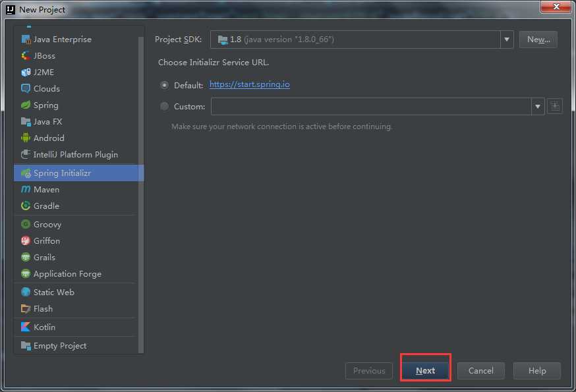Click the Griffon icon
This screenshot has height=392, width=576.
[x=26, y=240]
